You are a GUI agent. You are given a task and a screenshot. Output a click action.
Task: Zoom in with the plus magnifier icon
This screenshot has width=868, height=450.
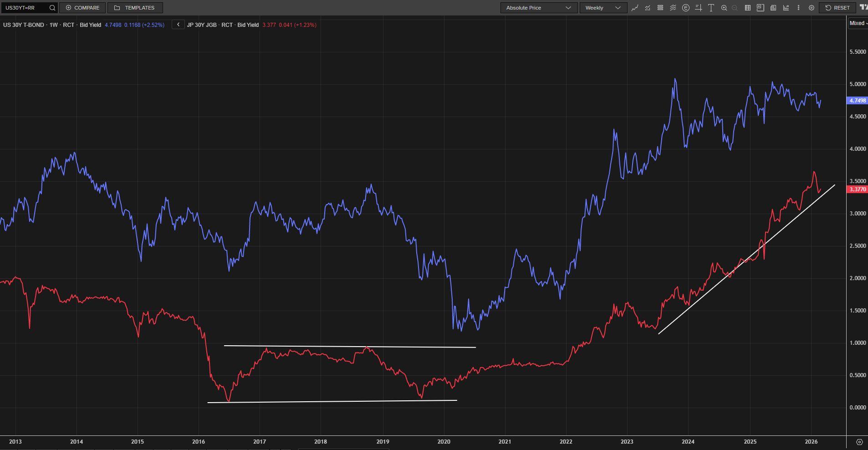click(x=724, y=8)
